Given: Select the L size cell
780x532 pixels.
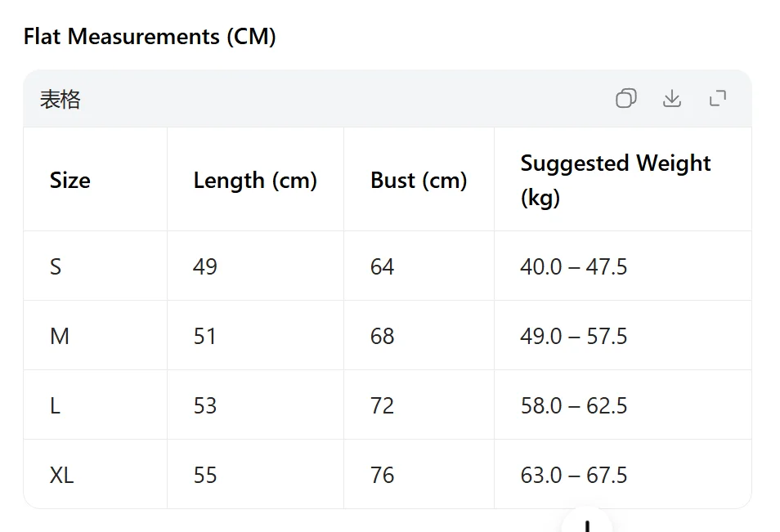Looking at the screenshot, I should pos(56,405).
